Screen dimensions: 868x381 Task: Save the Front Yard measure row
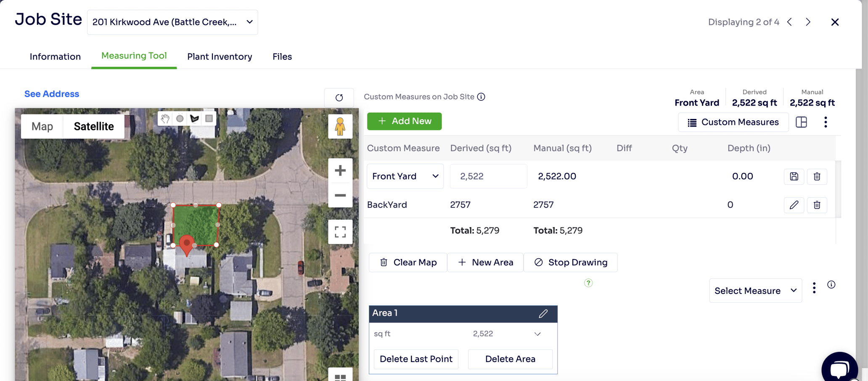[x=794, y=177]
